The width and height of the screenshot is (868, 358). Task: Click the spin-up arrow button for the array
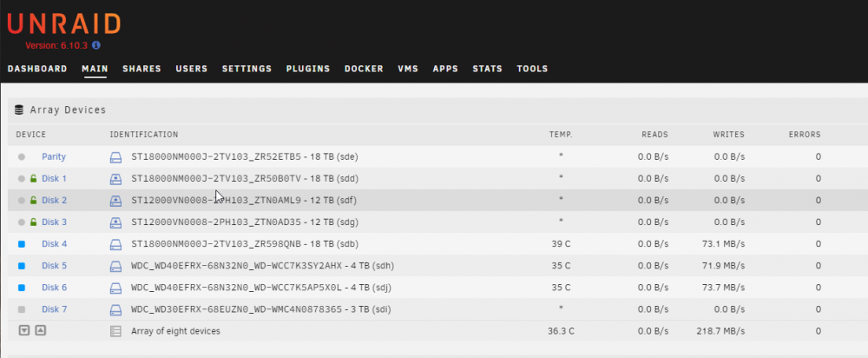click(41, 330)
